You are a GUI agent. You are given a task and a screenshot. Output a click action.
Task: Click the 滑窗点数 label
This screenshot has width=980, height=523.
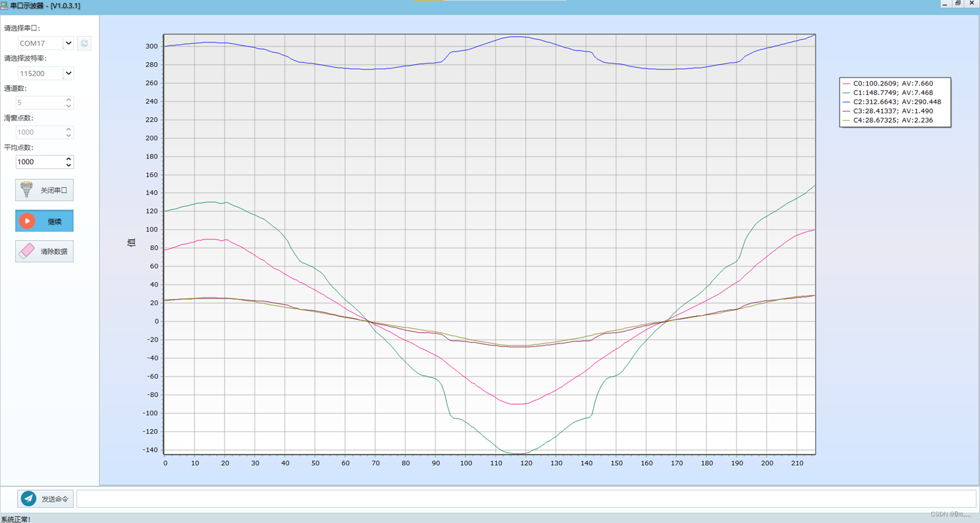pyautogui.click(x=19, y=118)
